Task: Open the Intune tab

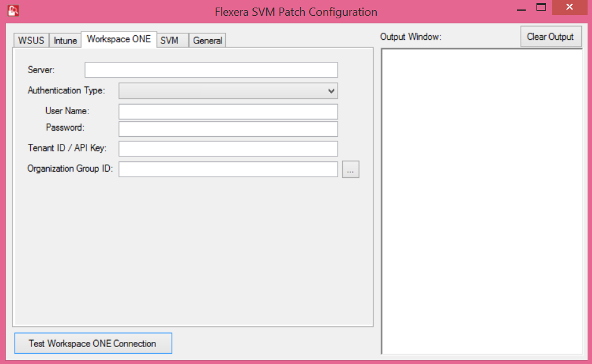Action: 65,40
